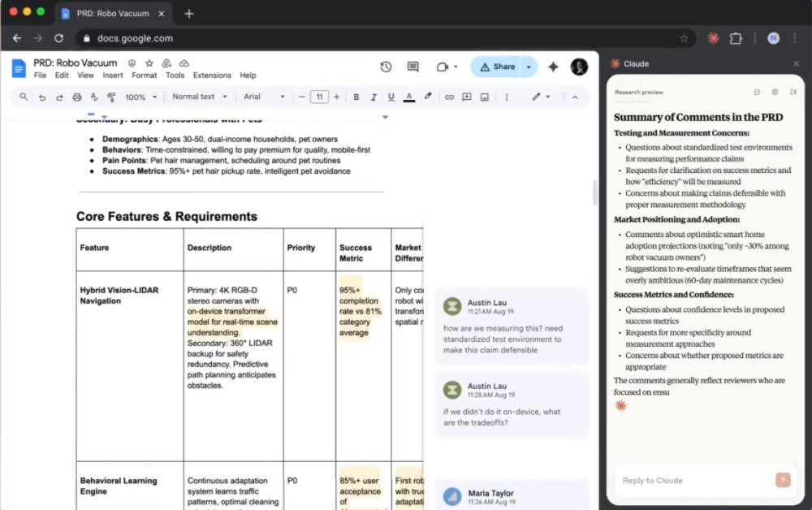Toggle italic formatting

click(x=374, y=97)
